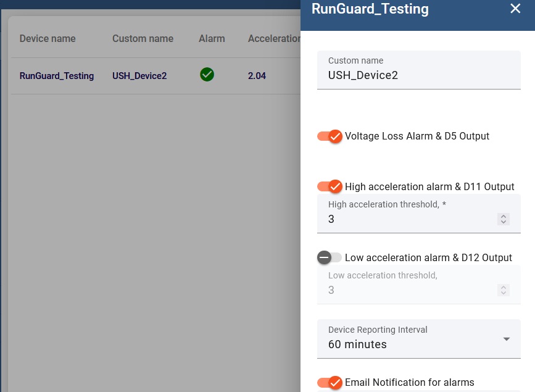
Task: Click the up arrow on Low acceleration threshold
Action: [504, 286]
